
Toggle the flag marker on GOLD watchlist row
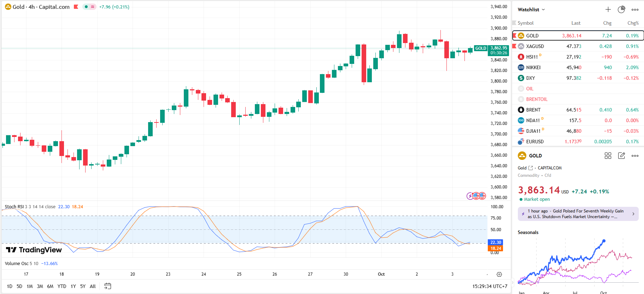[515, 36]
